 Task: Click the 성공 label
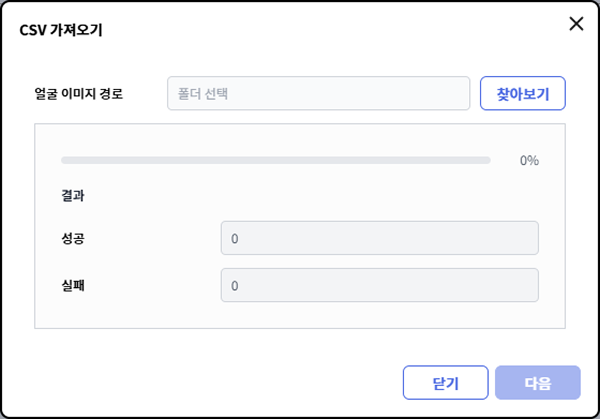click(73, 239)
